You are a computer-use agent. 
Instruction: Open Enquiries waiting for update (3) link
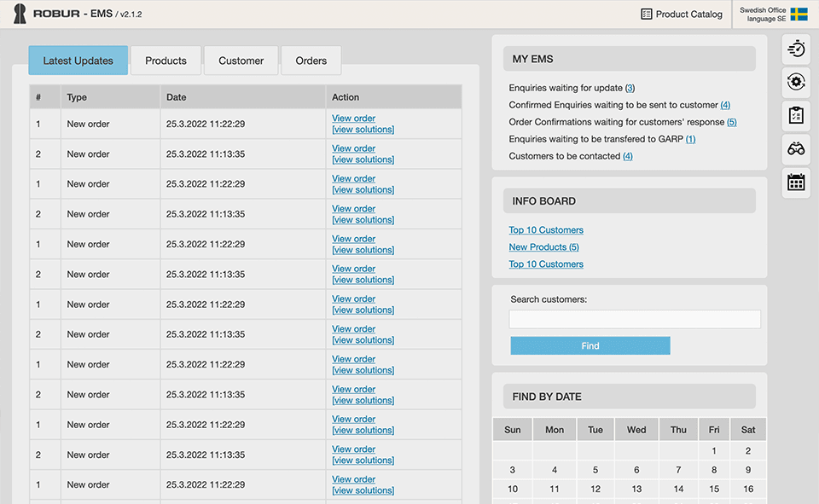[630, 88]
